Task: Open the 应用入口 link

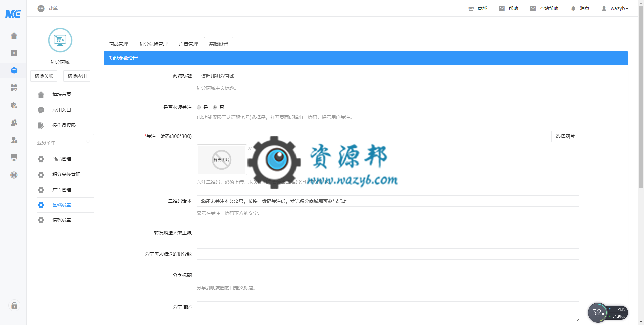Action: (62, 110)
